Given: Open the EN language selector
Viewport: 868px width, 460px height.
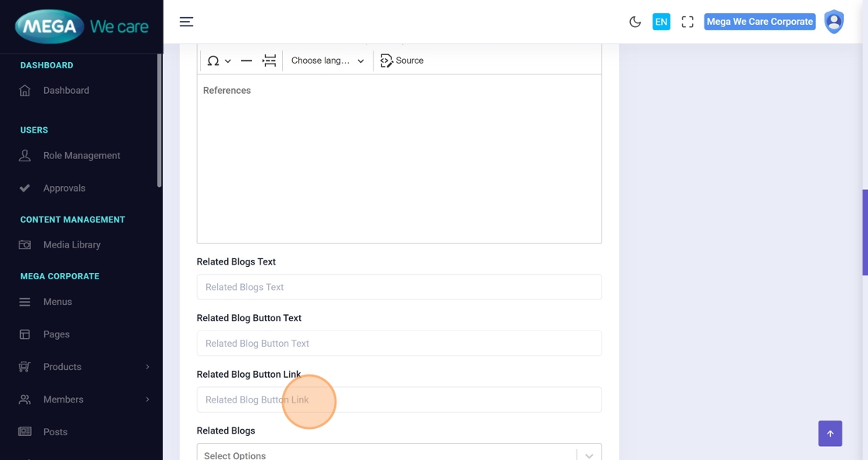Looking at the screenshot, I should pos(661,22).
